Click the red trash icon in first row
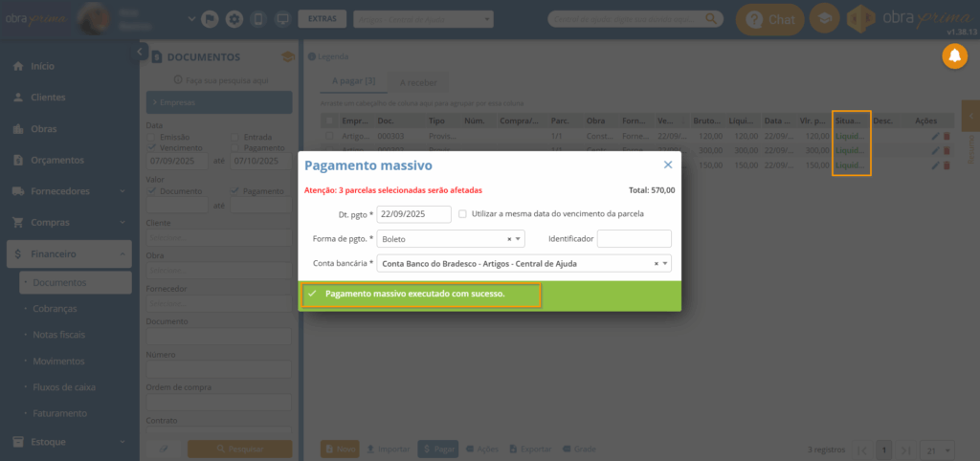Image resolution: width=980 pixels, height=461 pixels. click(947, 137)
